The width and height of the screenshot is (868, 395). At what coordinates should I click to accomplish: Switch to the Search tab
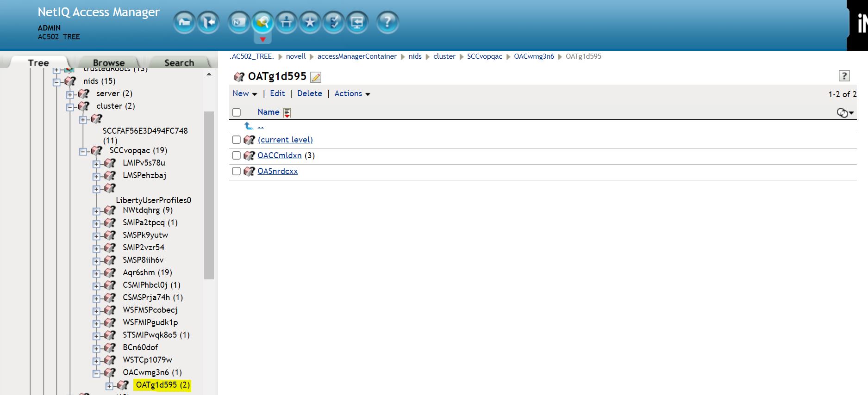pyautogui.click(x=179, y=62)
